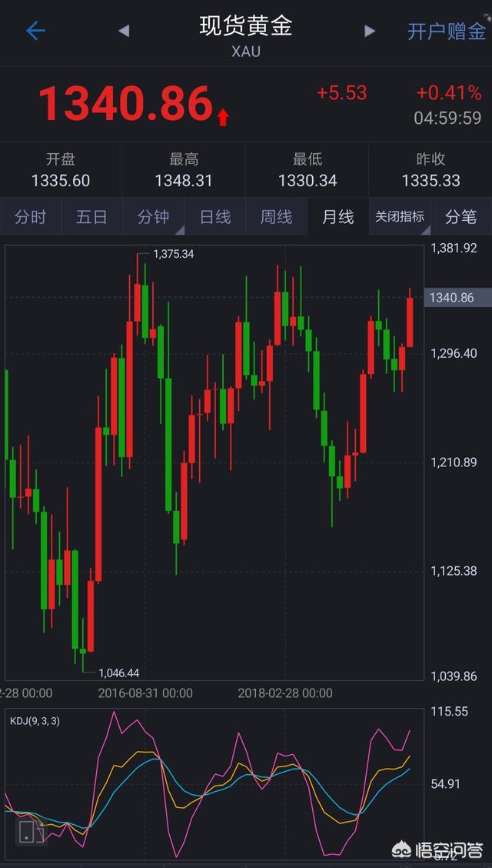Tap the 现货黄金 XAU title
The image size is (492, 868).
click(246, 35)
